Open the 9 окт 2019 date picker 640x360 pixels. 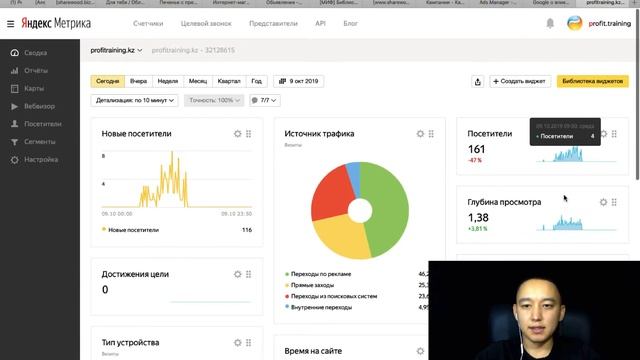click(298, 81)
